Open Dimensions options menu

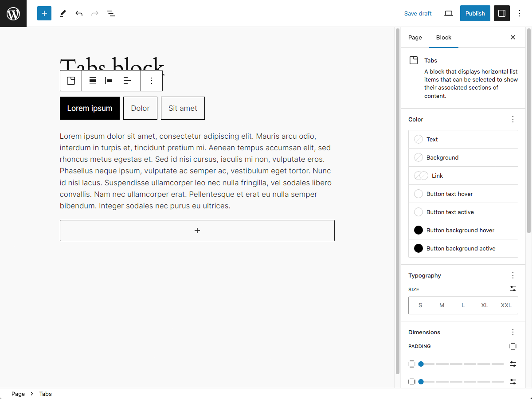513,332
